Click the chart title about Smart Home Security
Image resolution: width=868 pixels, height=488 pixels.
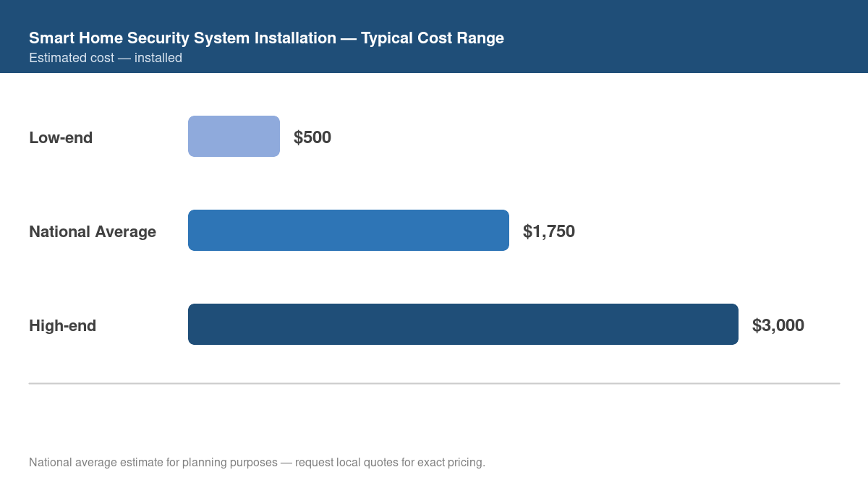[x=266, y=38]
